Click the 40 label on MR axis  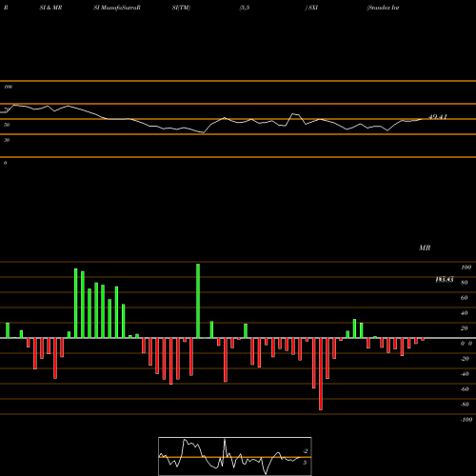coord(465,313)
